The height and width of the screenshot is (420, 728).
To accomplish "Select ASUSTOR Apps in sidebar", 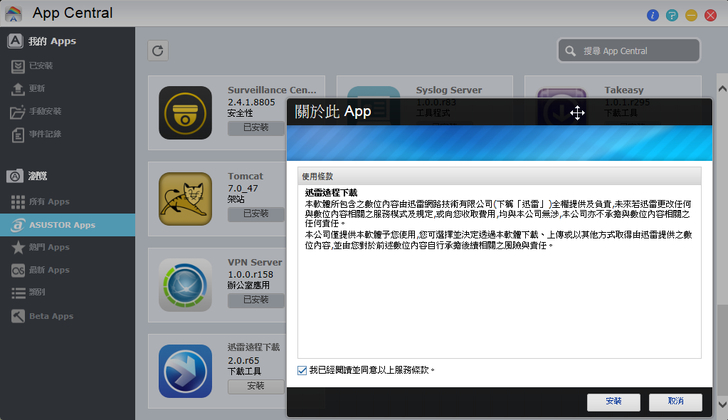I will click(x=67, y=225).
